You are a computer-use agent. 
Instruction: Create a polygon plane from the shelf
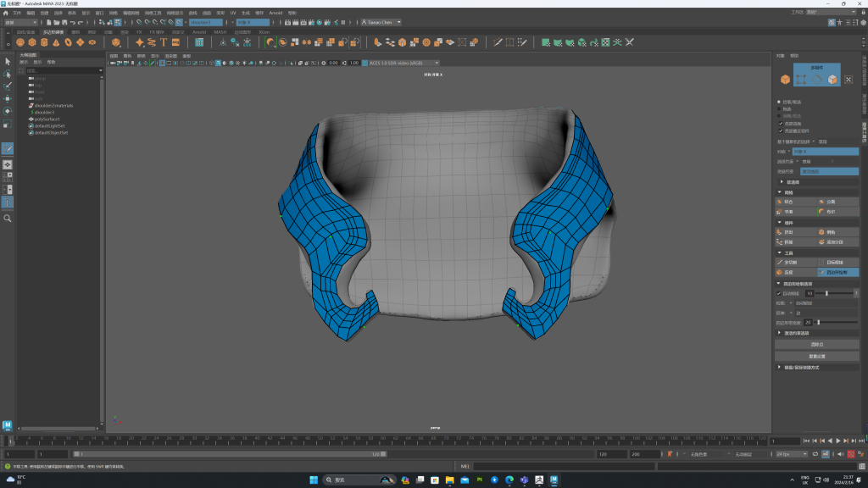pyautogui.click(x=81, y=42)
